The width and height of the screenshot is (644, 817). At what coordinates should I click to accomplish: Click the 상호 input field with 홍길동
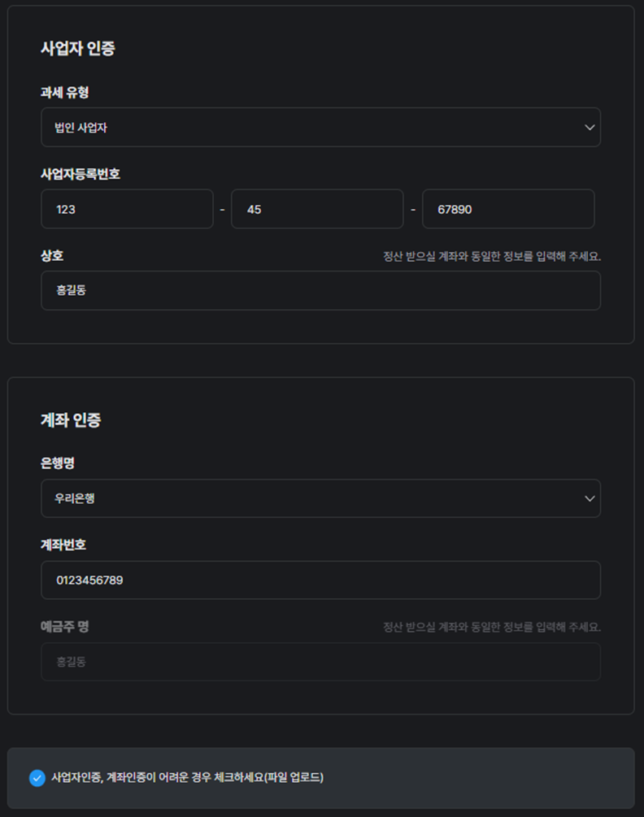click(x=320, y=290)
